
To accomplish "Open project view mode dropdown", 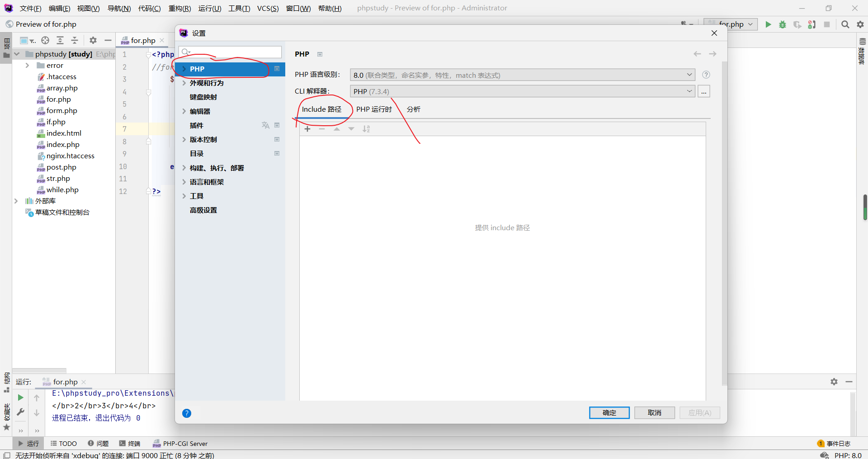I will pos(28,40).
